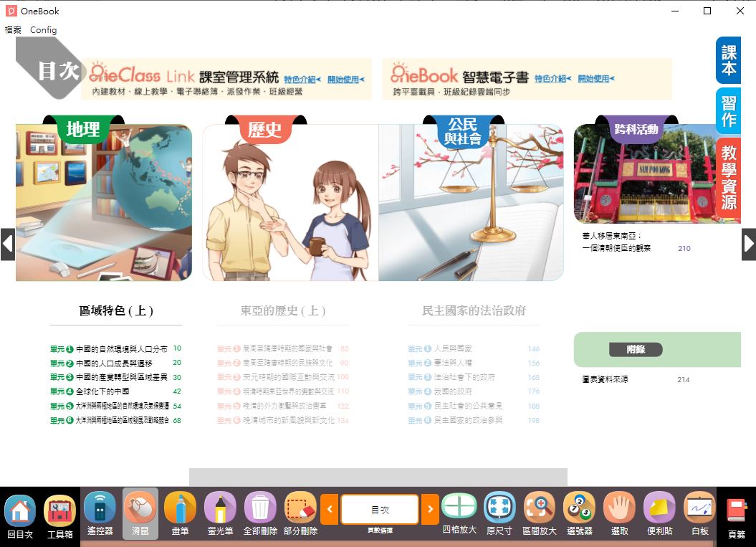
Task: Select the 遙控器 remote control tool
Action: pyautogui.click(x=100, y=514)
